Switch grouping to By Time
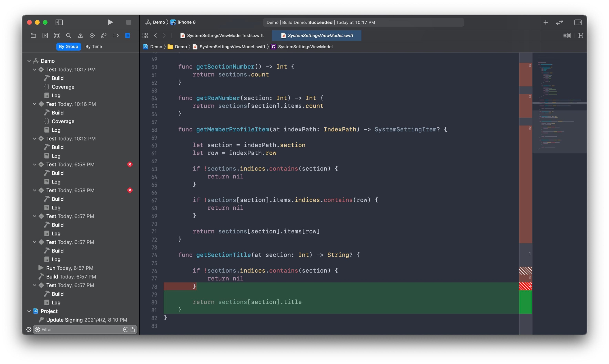Screen dimensions: 609x364 (x=93, y=47)
